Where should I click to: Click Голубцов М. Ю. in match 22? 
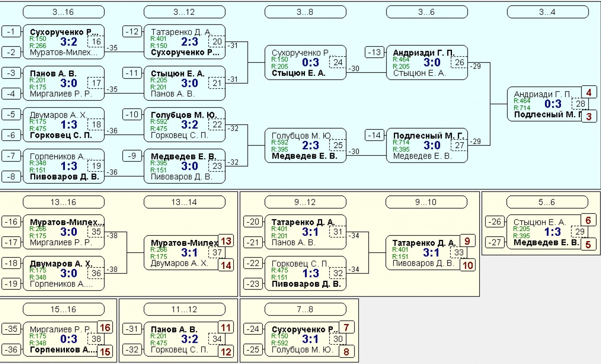click(x=184, y=115)
